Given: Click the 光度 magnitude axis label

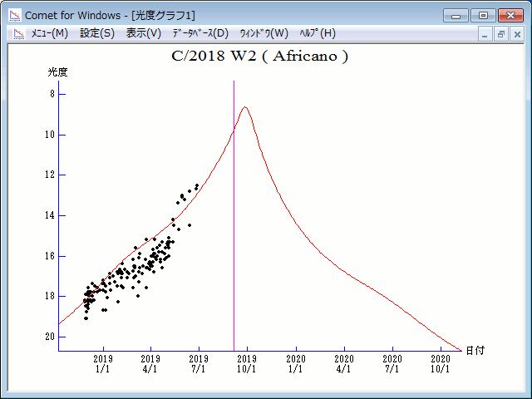Looking at the screenshot, I should [57, 72].
